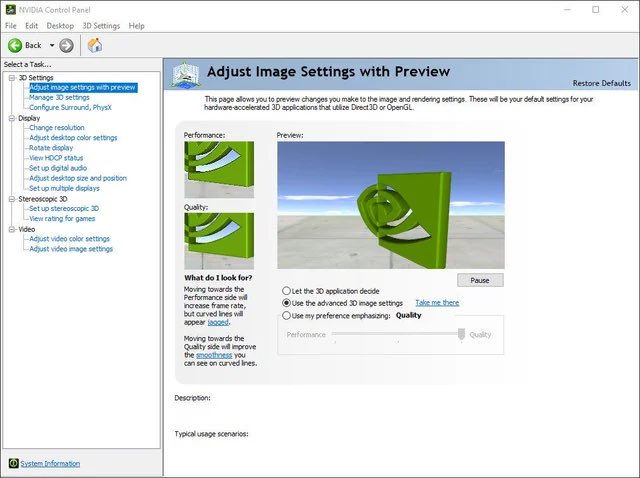Close the NVIDIA Control Panel window
Viewport: 640px width, 478px height.
pos(624,9)
